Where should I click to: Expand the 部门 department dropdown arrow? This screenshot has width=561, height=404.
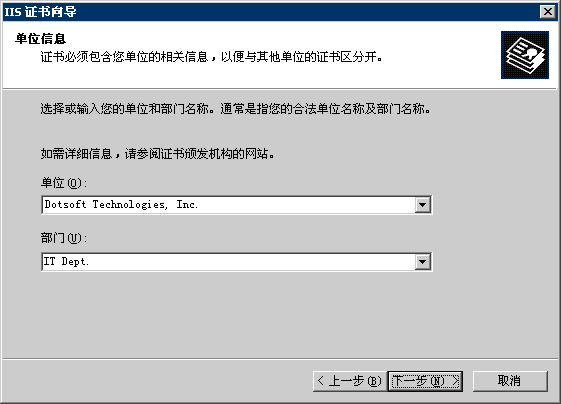click(x=423, y=262)
